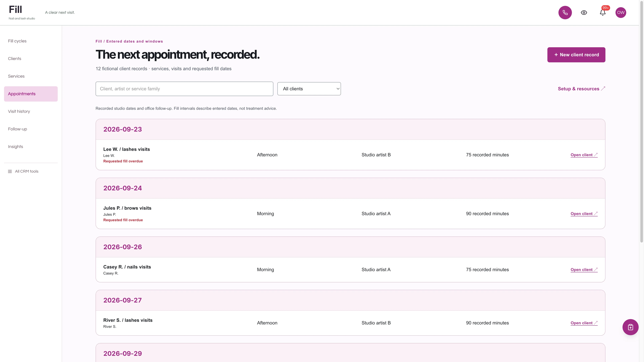Click 'Requested fill overdue' under Jules P.
644x362 pixels.
pos(123,220)
